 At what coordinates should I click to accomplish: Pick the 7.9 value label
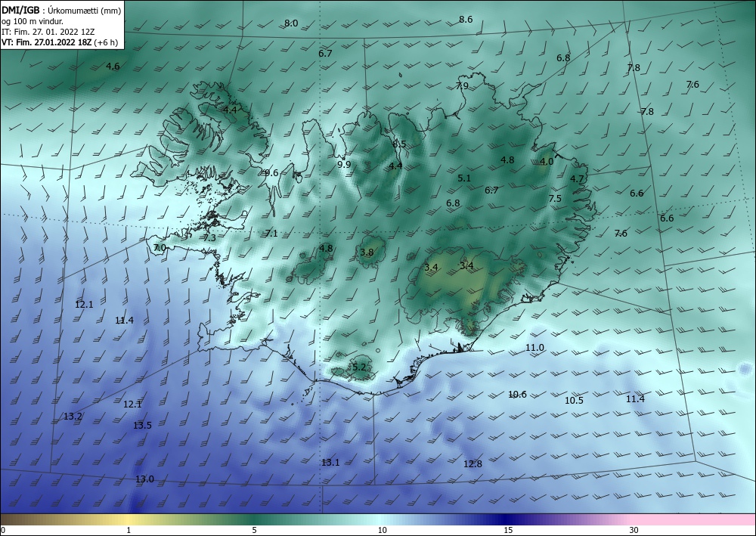(x=462, y=86)
